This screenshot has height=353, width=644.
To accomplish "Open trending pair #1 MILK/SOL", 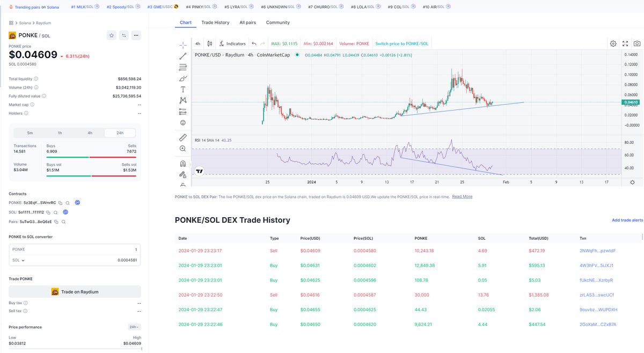I will click(x=85, y=7).
